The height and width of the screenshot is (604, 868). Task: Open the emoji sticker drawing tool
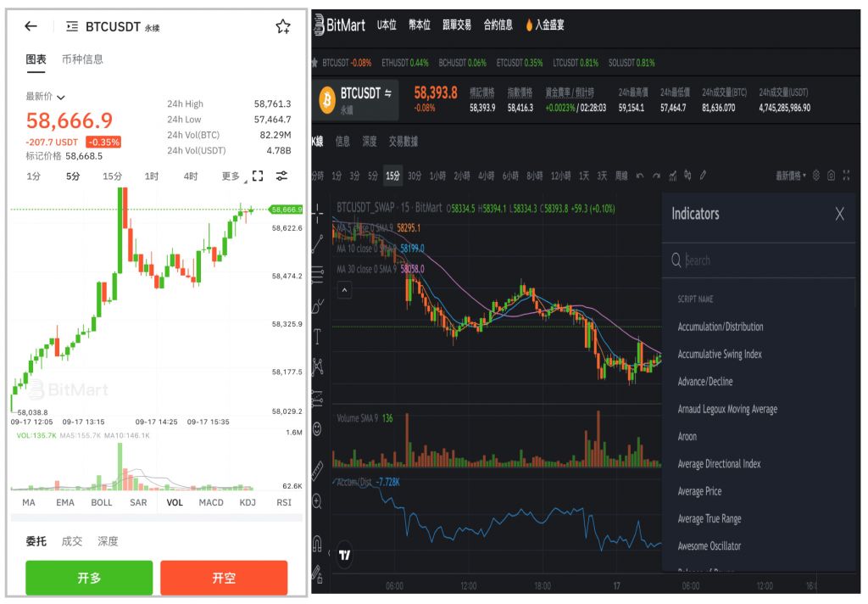(318, 428)
